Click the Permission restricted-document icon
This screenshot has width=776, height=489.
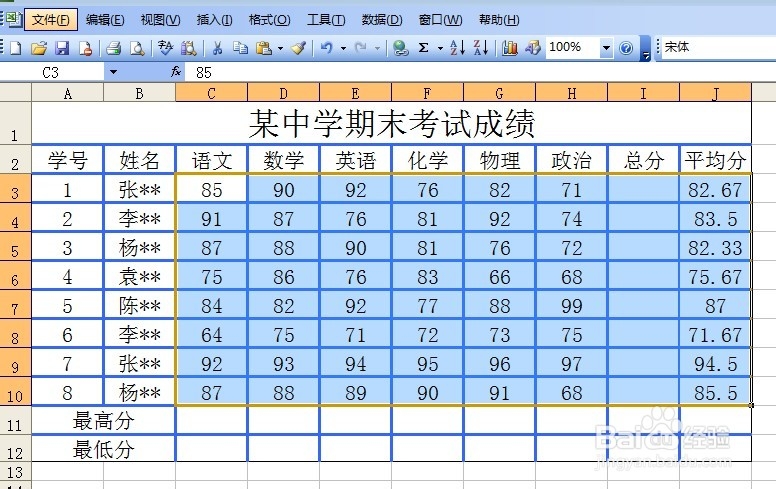85,48
